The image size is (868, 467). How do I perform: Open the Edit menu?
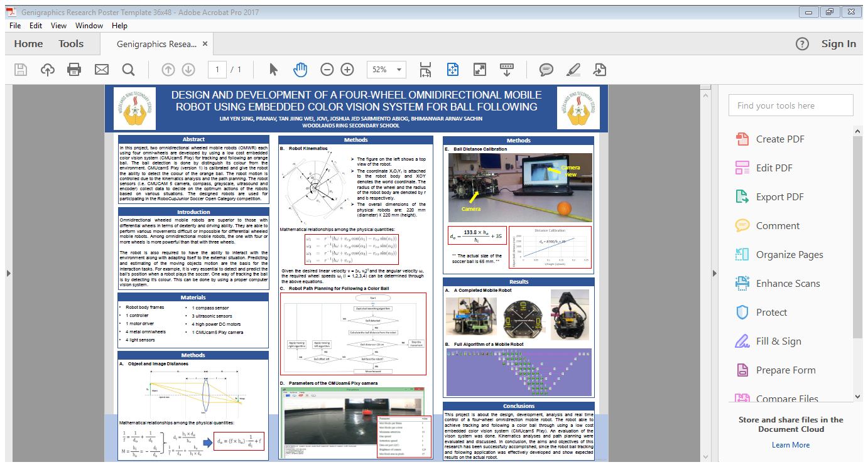36,26
